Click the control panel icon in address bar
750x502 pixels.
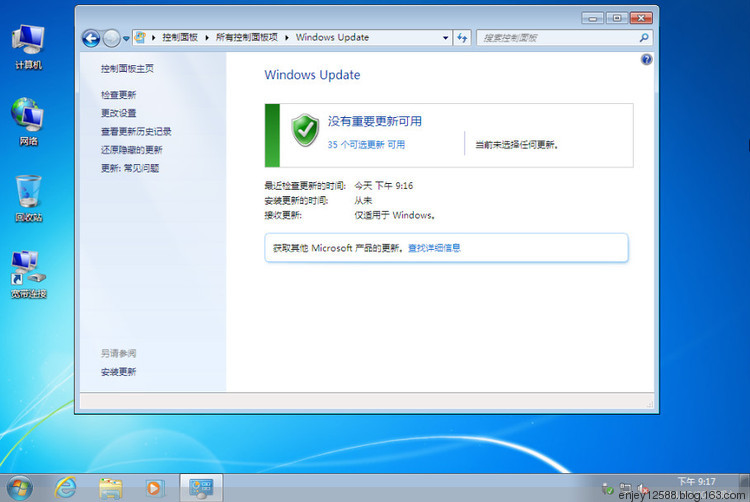click(140, 37)
